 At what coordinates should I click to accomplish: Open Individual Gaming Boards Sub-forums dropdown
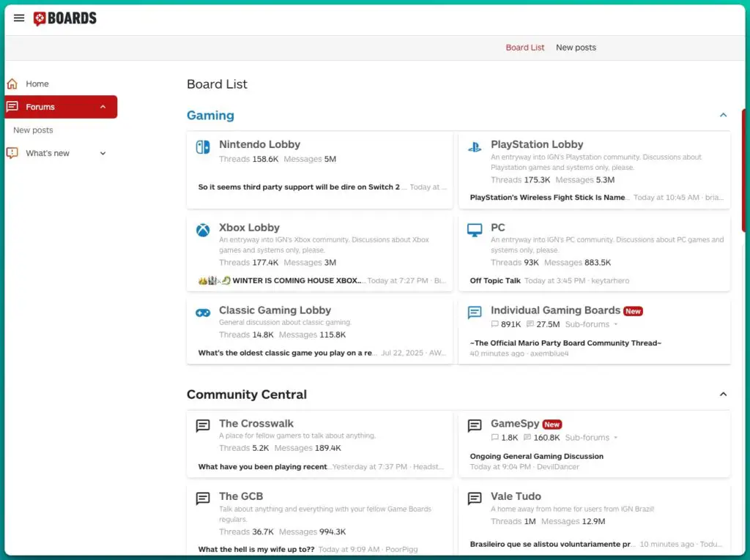(x=591, y=324)
